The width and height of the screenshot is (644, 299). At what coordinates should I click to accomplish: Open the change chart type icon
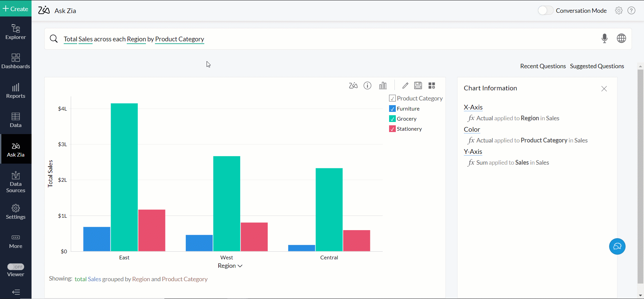[x=383, y=86]
